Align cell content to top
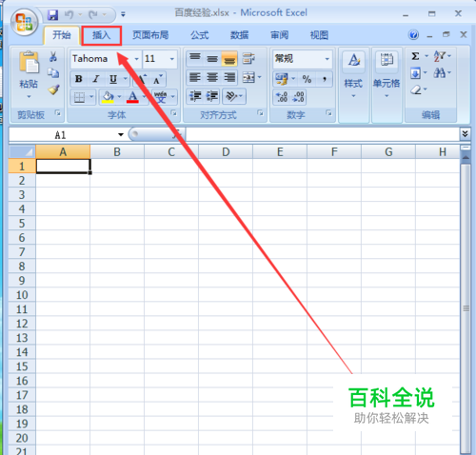Image resolution: width=476 pixels, height=455 pixels. pos(195,58)
